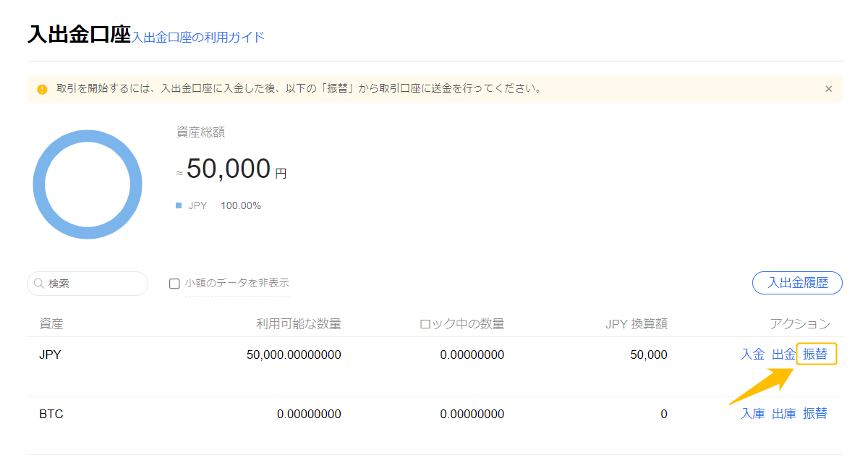Click the 資産 column header
Viewport: 868px width, 463px height.
coord(51,323)
